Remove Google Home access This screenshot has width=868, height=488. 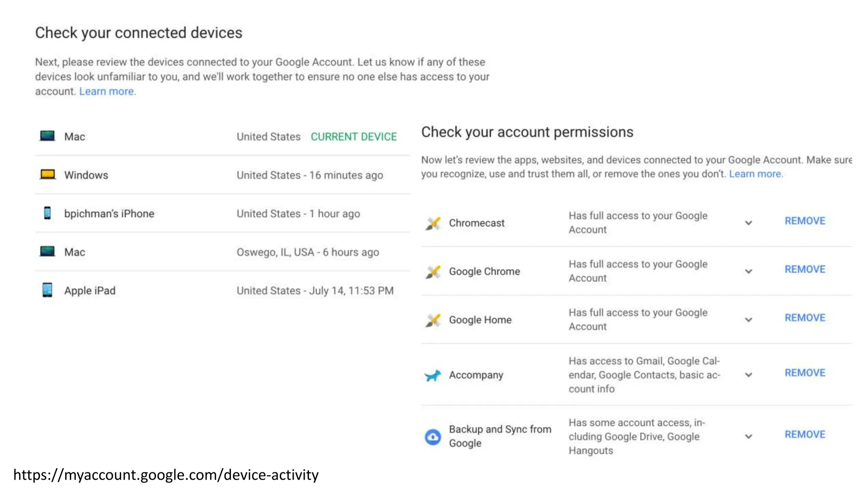805,318
